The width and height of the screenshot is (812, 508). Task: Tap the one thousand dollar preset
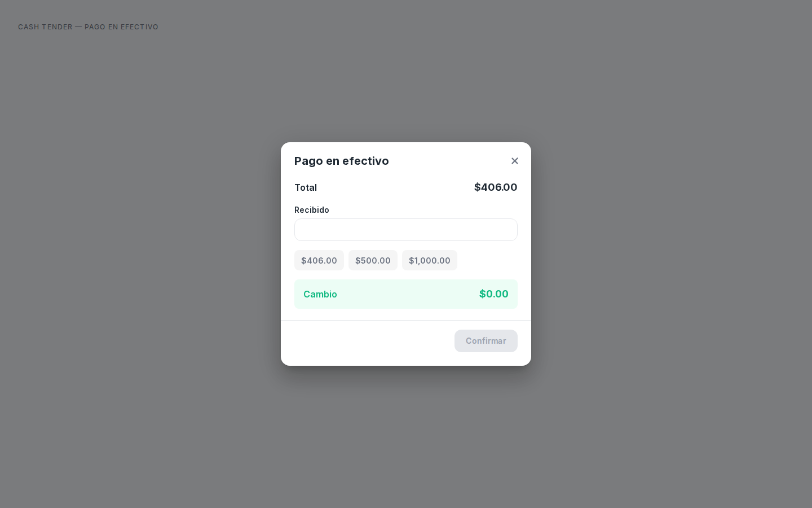pyautogui.click(x=430, y=260)
